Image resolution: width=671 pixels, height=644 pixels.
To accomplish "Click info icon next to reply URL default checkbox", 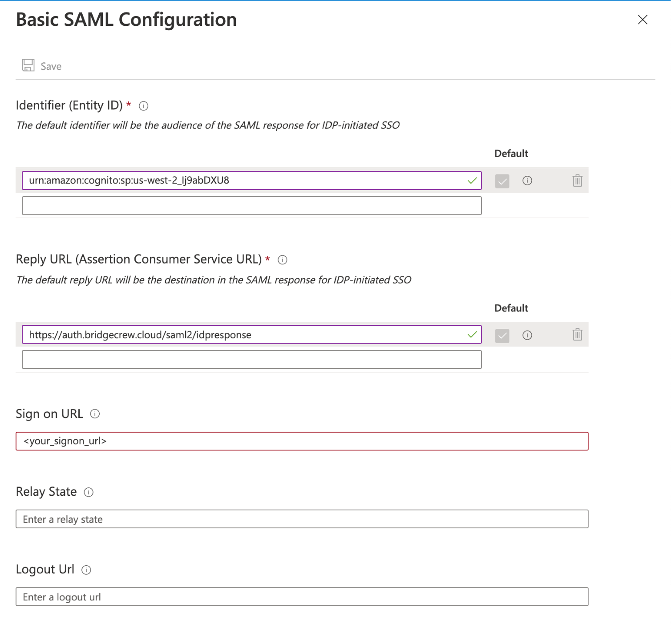I will point(527,335).
